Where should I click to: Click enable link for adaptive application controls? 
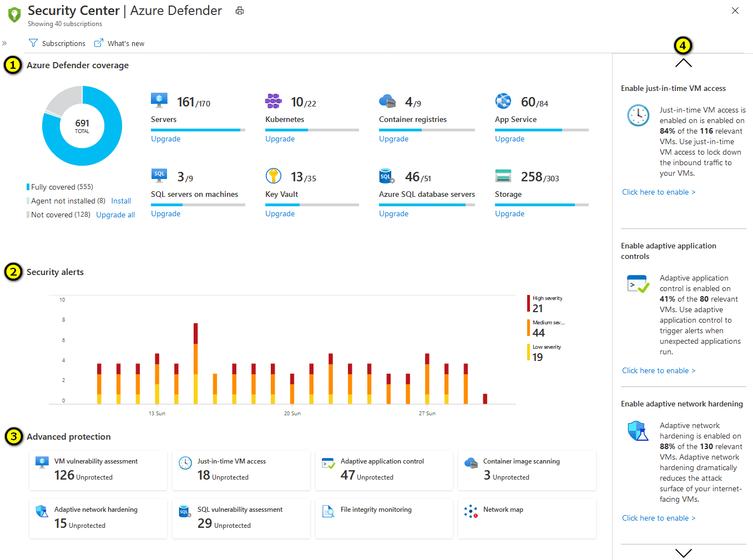[x=659, y=370]
